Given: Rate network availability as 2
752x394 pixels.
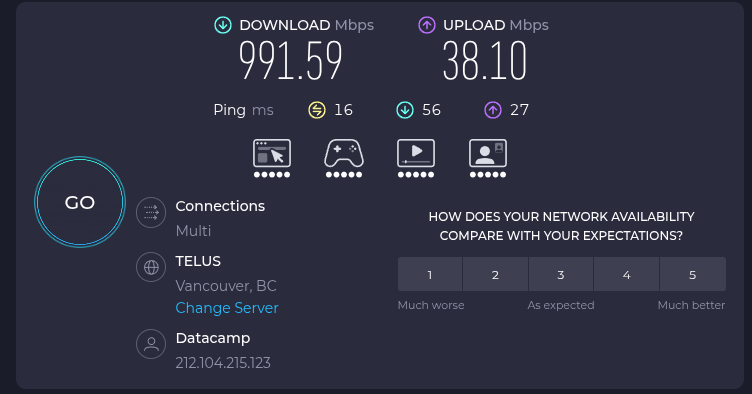Looking at the screenshot, I should point(495,274).
